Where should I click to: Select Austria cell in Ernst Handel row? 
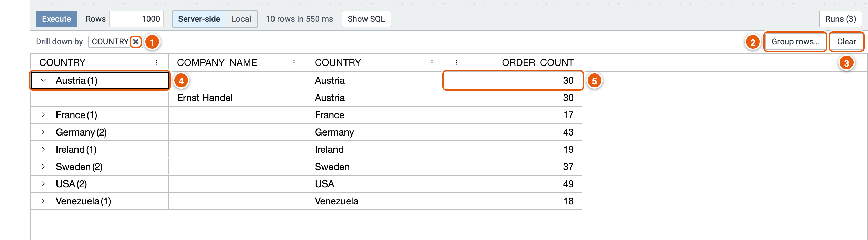(x=375, y=98)
